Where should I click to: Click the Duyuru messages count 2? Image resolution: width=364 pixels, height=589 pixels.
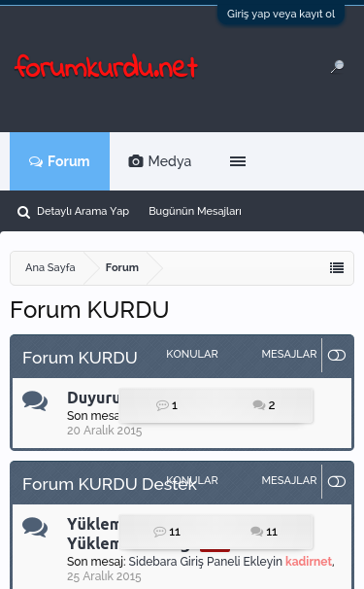[x=264, y=405]
